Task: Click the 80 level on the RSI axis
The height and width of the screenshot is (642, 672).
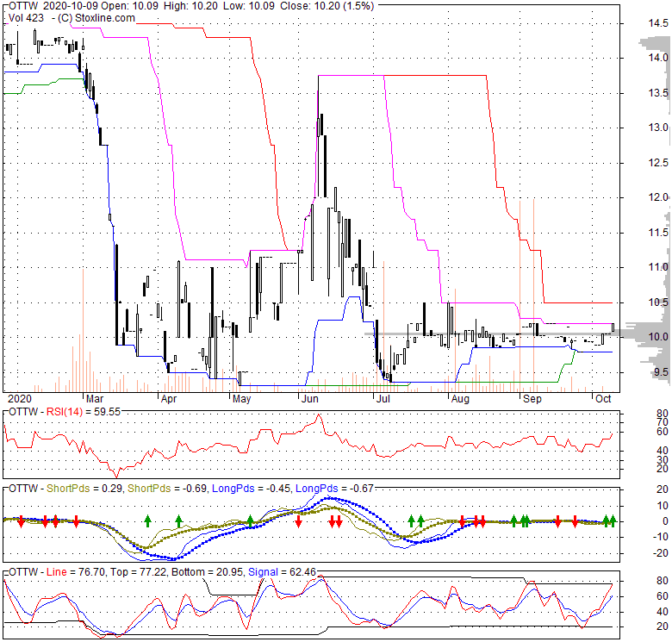Action: click(x=663, y=414)
